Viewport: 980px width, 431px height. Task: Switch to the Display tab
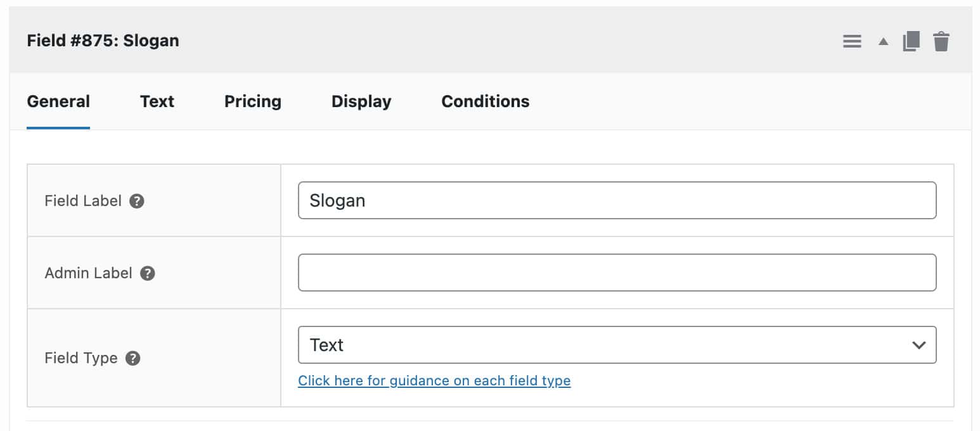tap(361, 101)
